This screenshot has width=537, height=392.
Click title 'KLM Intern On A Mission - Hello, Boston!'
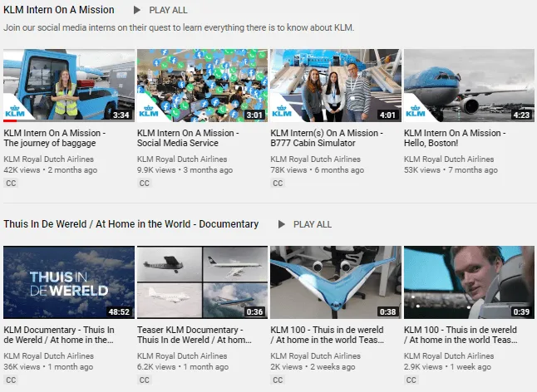click(455, 138)
